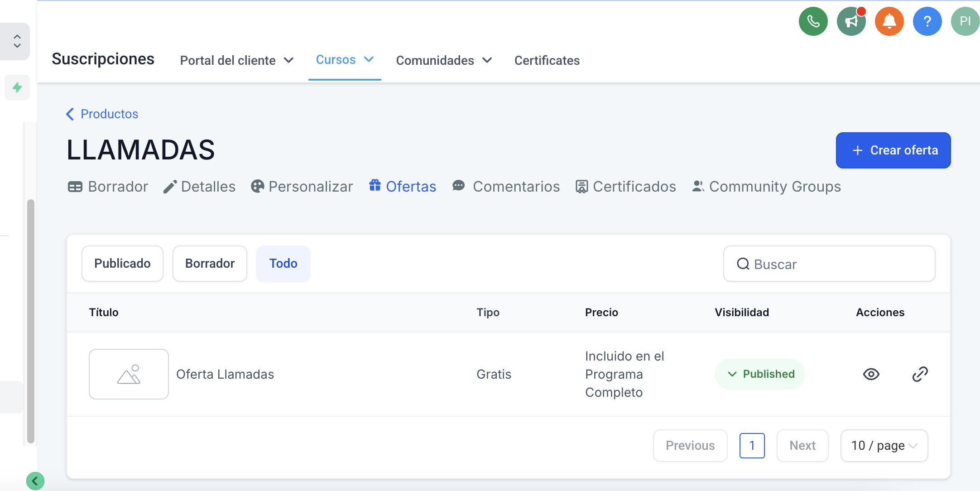The image size is (980, 491).
Task: Collapse sidebar with green arrow button
Action: point(35,481)
